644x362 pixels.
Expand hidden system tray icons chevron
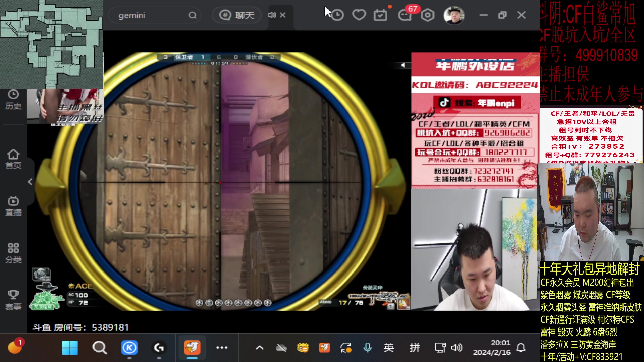pyautogui.click(x=260, y=348)
